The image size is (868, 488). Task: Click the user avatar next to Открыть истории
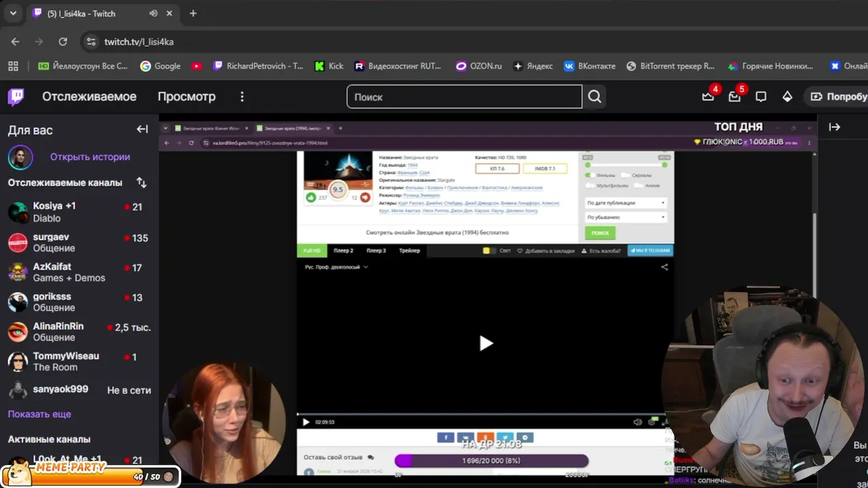(20, 157)
